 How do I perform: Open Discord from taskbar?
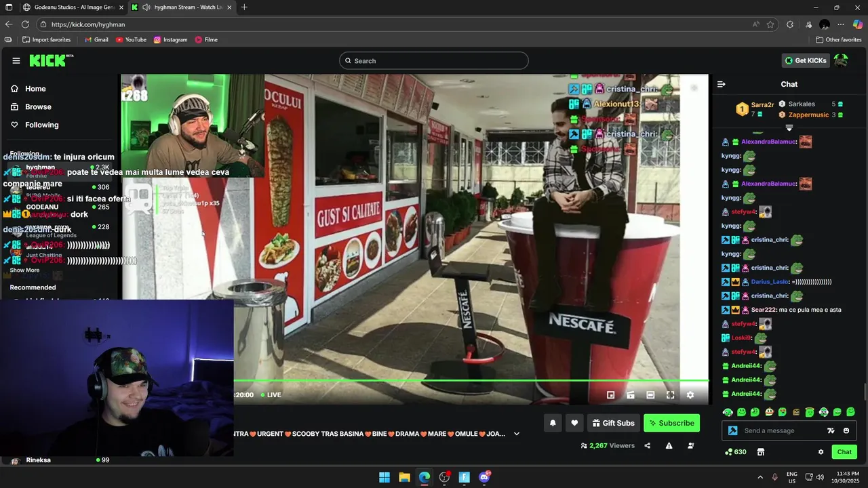[x=484, y=477]
